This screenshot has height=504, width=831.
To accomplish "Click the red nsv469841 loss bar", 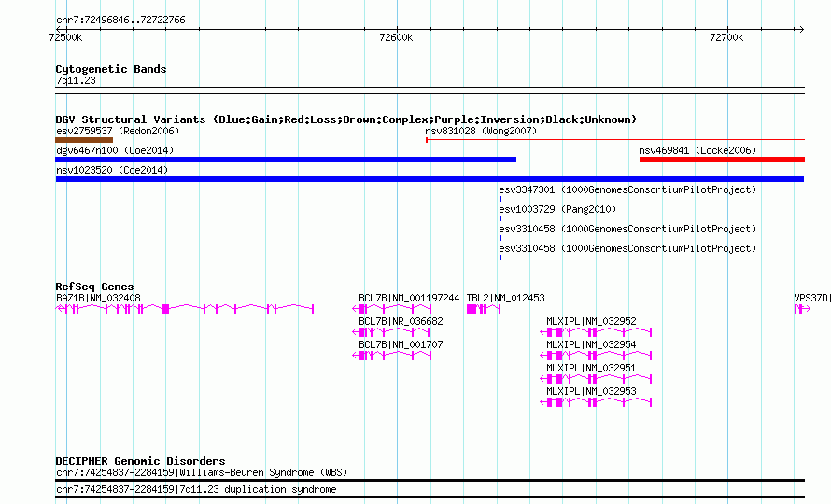I will (722, 160).
